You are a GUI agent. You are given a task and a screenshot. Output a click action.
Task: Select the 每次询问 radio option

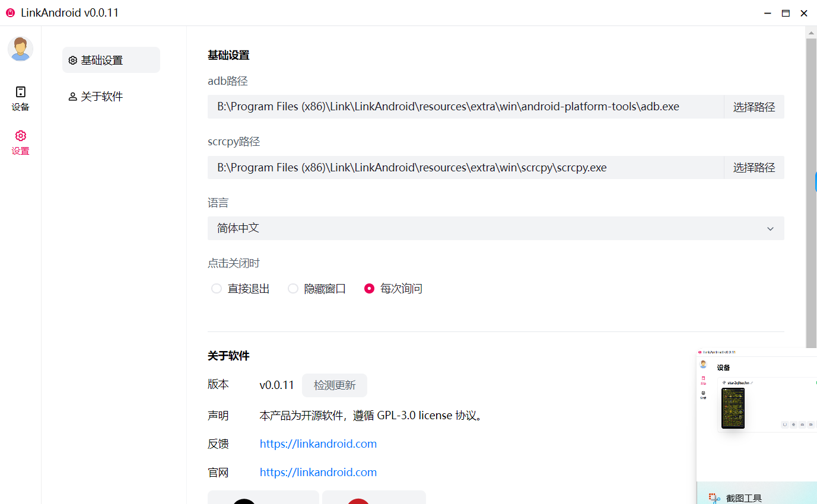point(393,289)
